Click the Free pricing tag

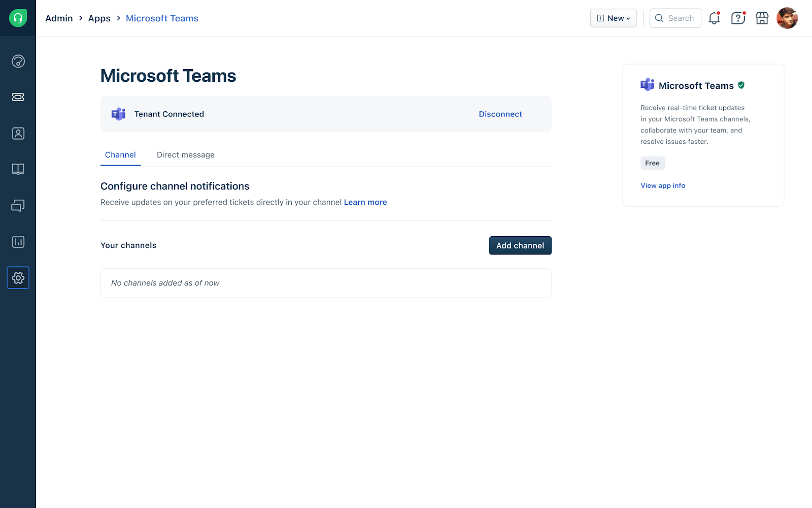coord(652,163)
